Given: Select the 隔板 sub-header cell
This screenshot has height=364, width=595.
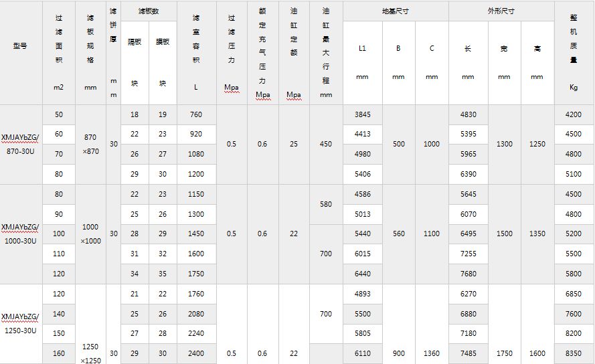Looking at the screenshot, I should click(135, 41).
